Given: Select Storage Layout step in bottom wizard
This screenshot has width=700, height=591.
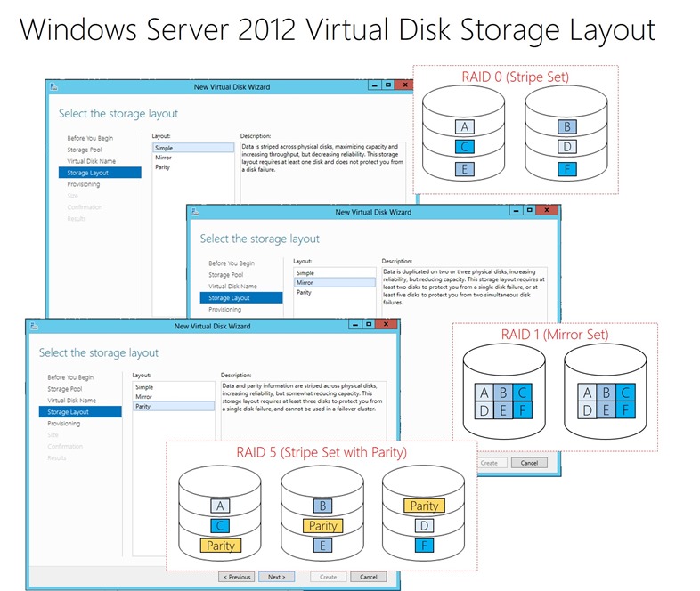Looking at the screenshot, I should 80,412.
